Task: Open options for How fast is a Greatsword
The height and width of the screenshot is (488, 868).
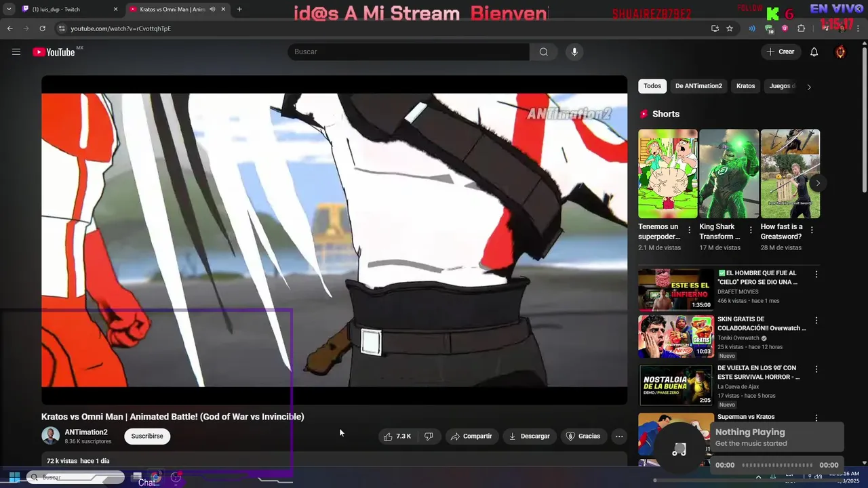Action: 812,230
